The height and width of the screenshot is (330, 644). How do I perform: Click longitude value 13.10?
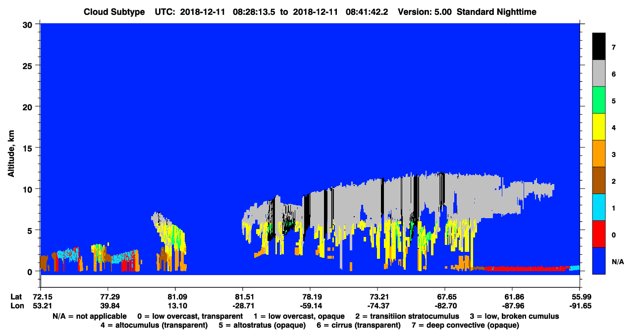tap(175, 306)
